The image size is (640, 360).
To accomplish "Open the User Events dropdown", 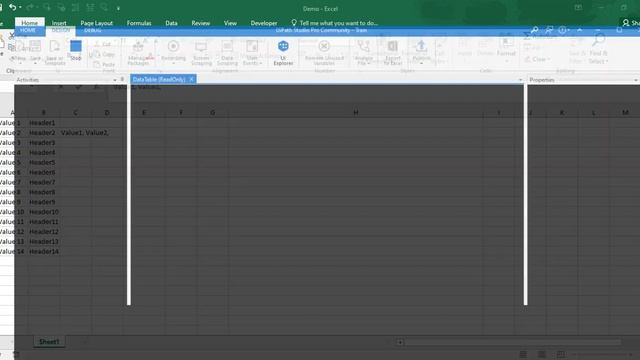I will (x=252, y=53).
